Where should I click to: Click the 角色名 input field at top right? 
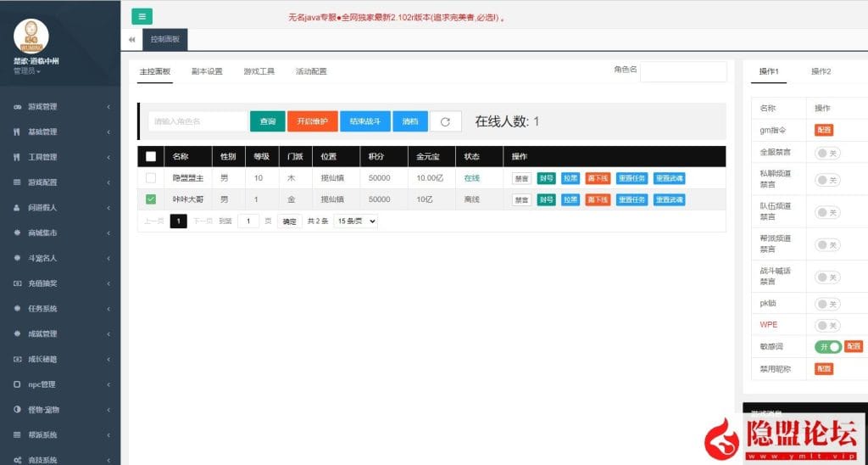coord(682,71)
